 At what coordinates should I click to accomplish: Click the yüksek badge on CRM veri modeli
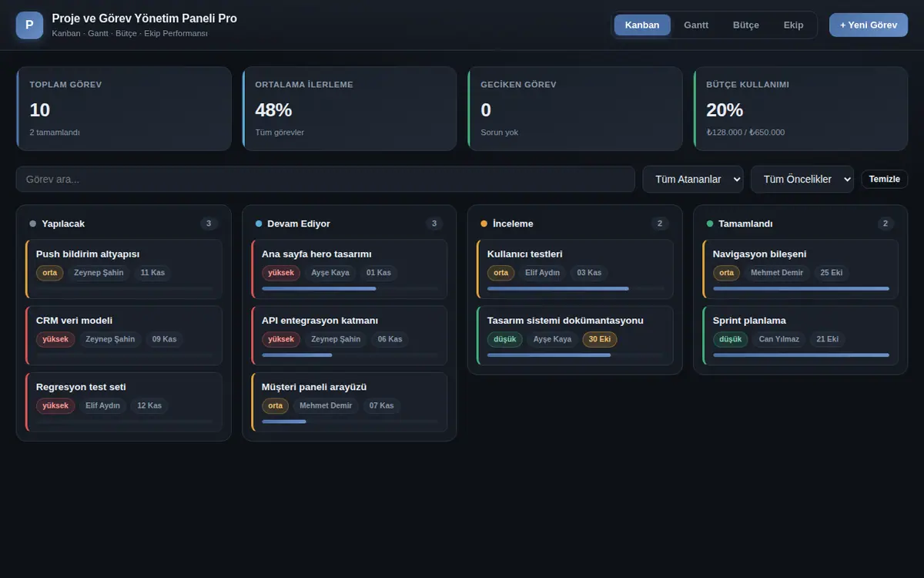point(55,339)
